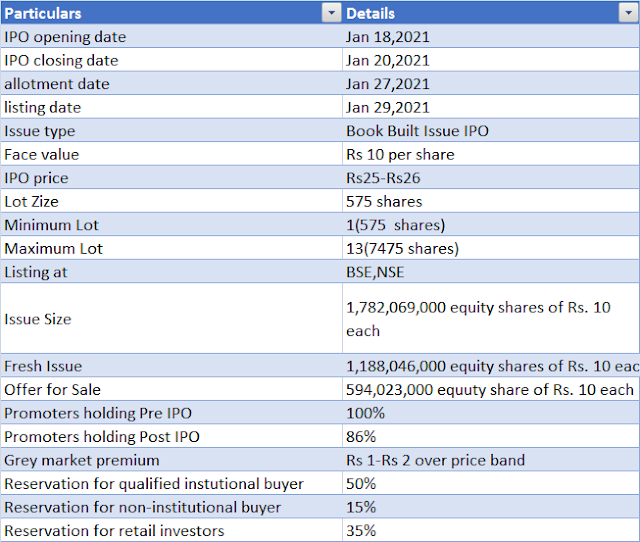Select the 'Maximum Lot' cell
Screen dimensions: 640x542
point(171,249)
